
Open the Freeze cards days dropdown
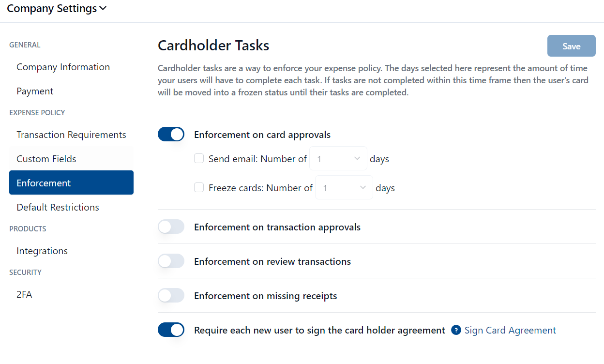pyautogui.click(x=344, y=188)
